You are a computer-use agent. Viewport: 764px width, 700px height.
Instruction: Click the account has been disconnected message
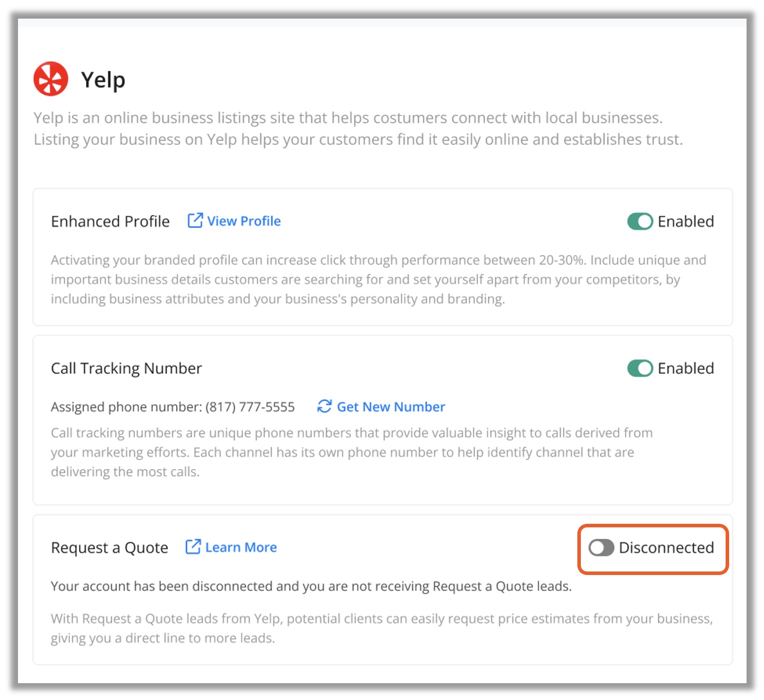(311, 586)
